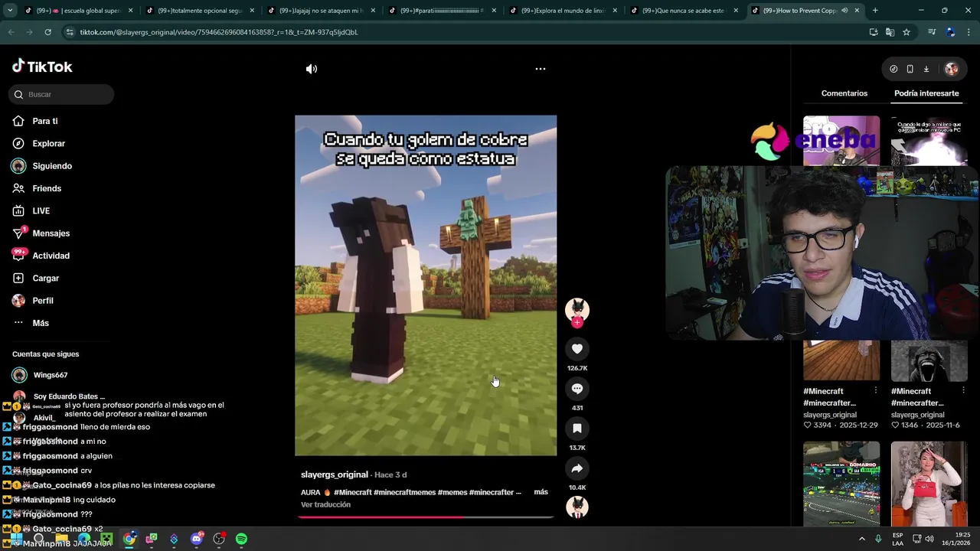Screen dimensions: 980x551
Task: Open Chrome three-dot menu
Action: (x=969, y=32)
